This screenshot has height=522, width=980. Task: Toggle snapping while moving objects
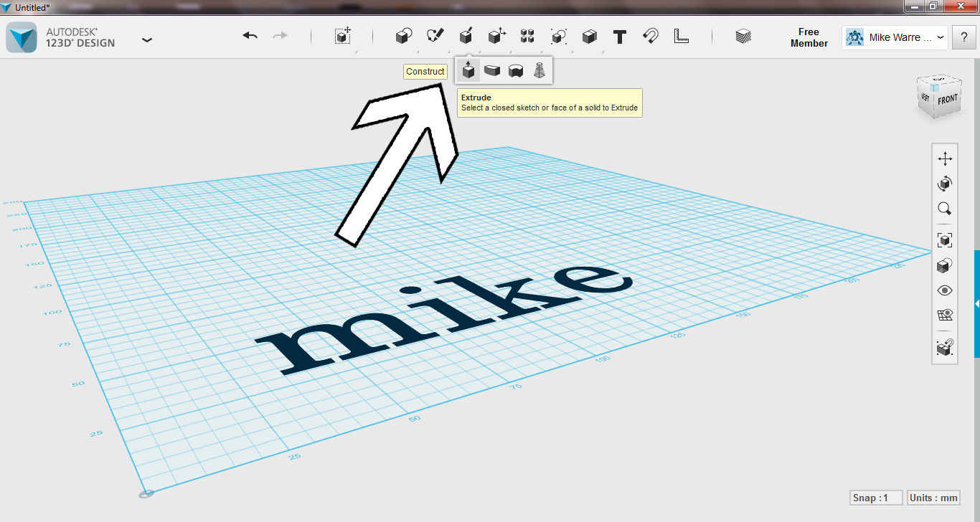tap(945, 347)
